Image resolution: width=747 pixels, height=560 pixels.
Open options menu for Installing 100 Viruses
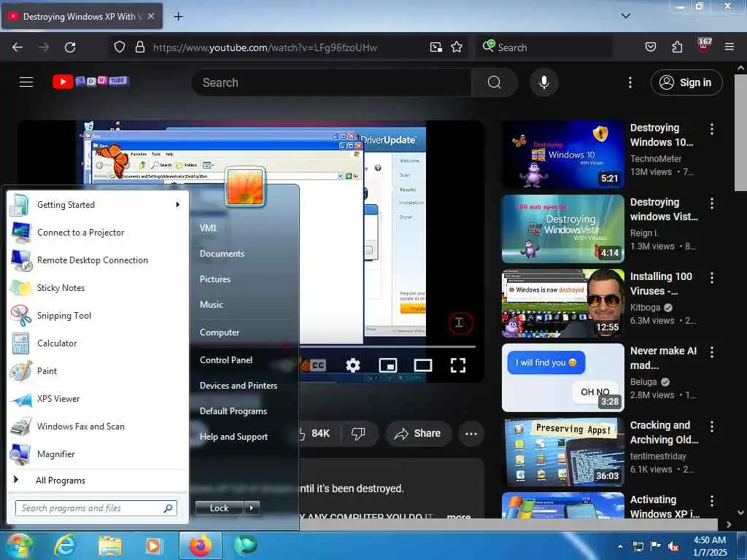pos(712,278)
